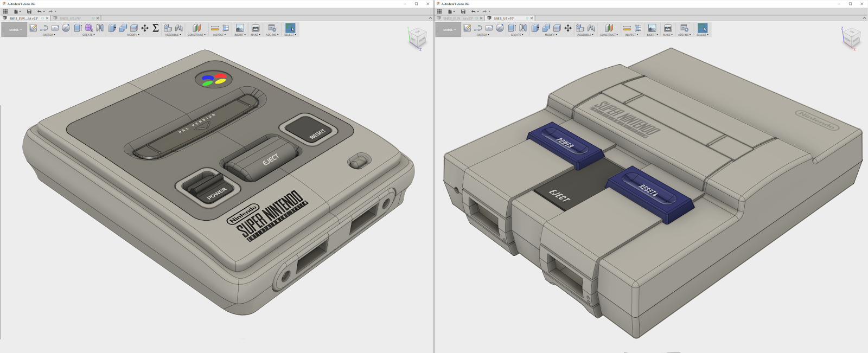The width and height of the screenshot is (868, 353).
Task: Open Scripts and Add-Ins icon in SNES_EUR window
Action: coord(272,28)
